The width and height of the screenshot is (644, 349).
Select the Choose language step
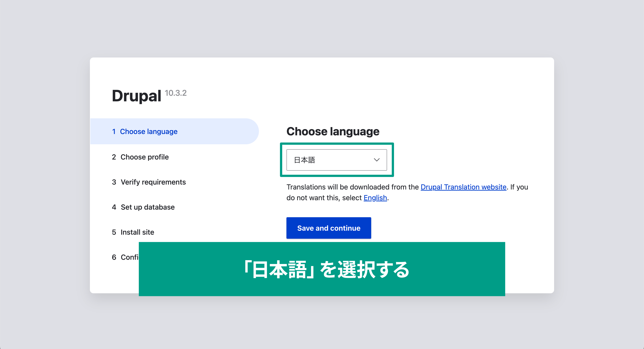click(174, 131)
